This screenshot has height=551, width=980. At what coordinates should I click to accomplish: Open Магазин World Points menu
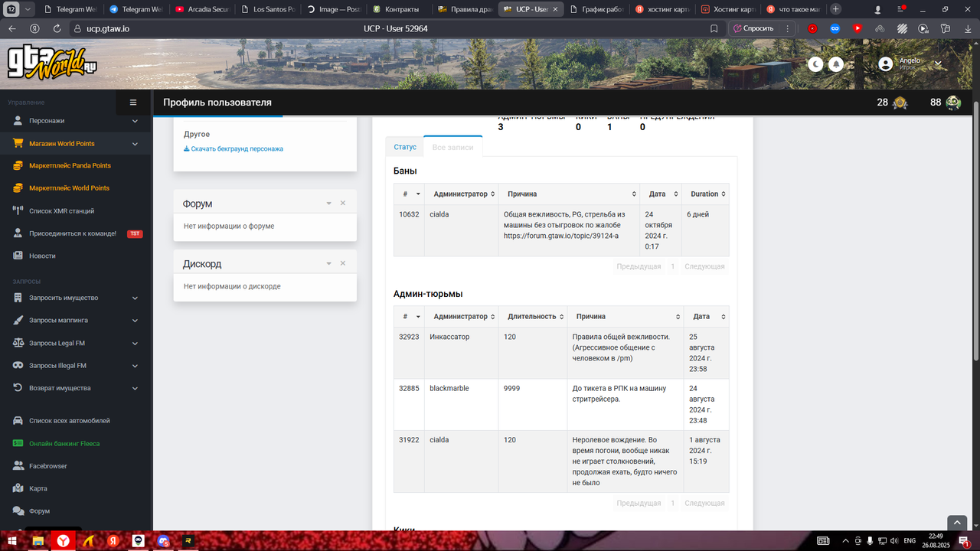[x=62, y=143]
